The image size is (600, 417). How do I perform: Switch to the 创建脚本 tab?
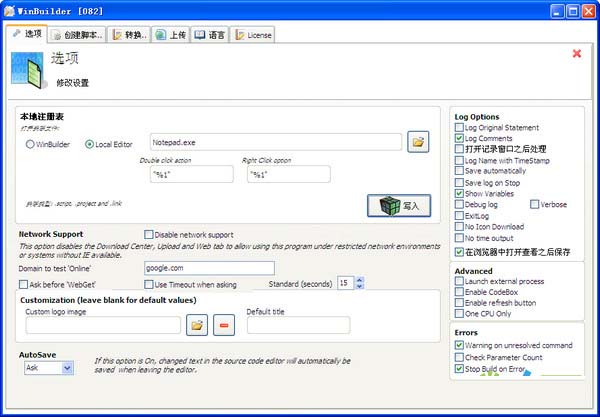tap(77, 35)
